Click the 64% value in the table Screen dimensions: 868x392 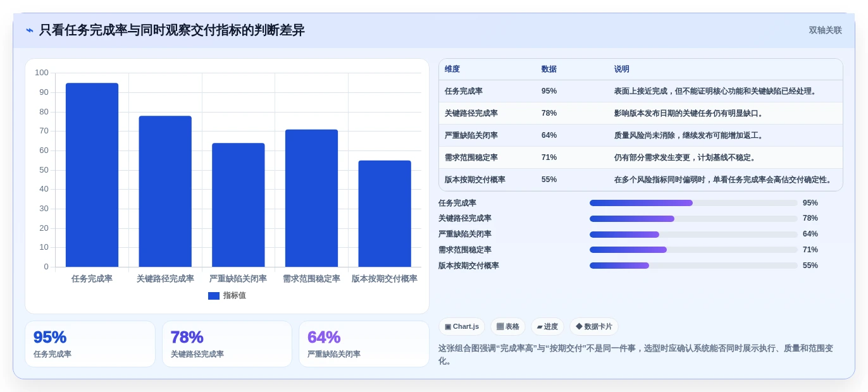click(549, 135)
